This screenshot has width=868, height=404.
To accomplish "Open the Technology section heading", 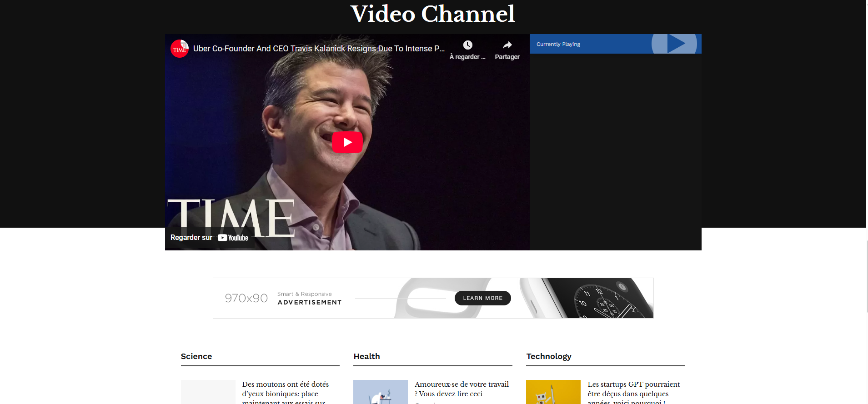I will tap(549, 356).
